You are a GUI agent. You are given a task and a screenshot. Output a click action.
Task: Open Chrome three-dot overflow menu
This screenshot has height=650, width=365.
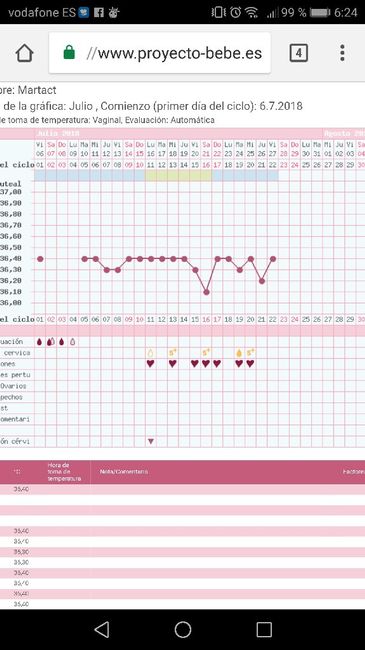342,53
